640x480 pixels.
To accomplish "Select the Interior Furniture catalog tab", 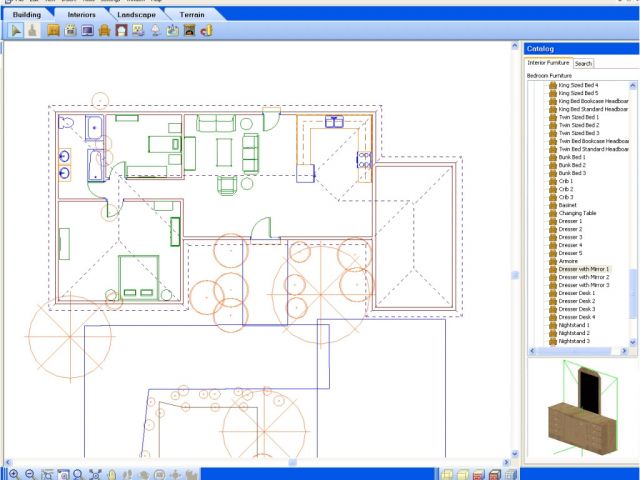I will pyautogui.click(x=548, y=63).
